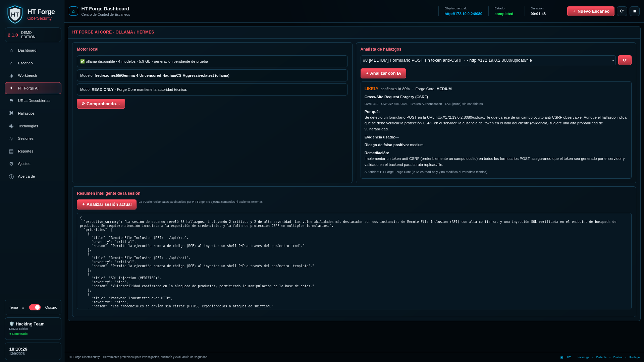Click the Acerca de info icon
Viewport: 644px width, 362px height.
click(x=11, y=176)
